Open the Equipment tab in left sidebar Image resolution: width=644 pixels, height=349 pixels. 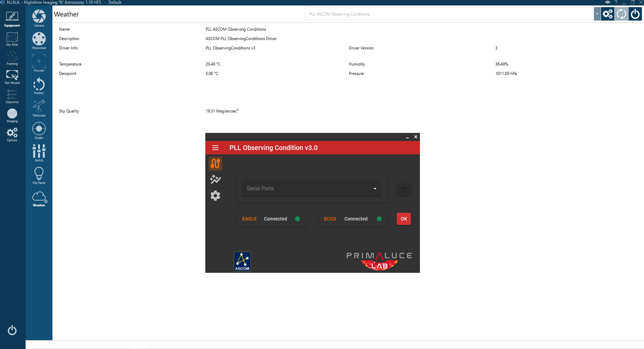pyautogui.click(x=12, y=19)
